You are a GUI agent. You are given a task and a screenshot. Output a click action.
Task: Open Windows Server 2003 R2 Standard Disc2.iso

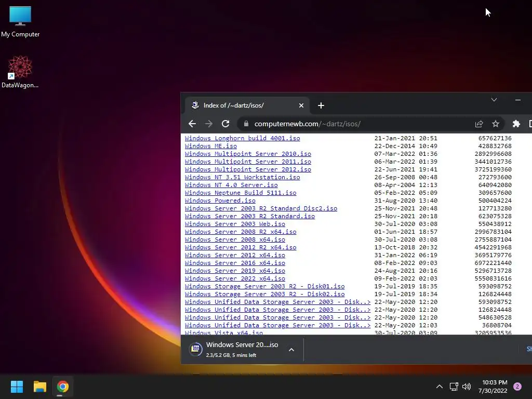261,208
